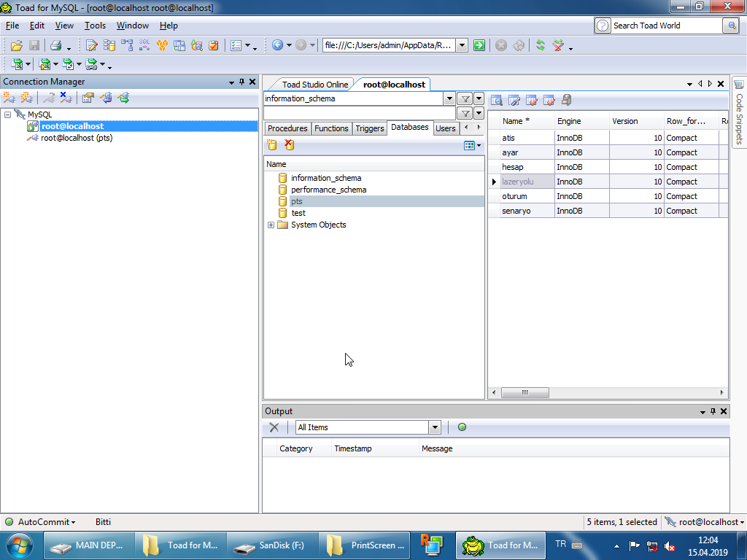Click the export connections green arrow icon
The image size is (747, 560).
tap(124, 98)
